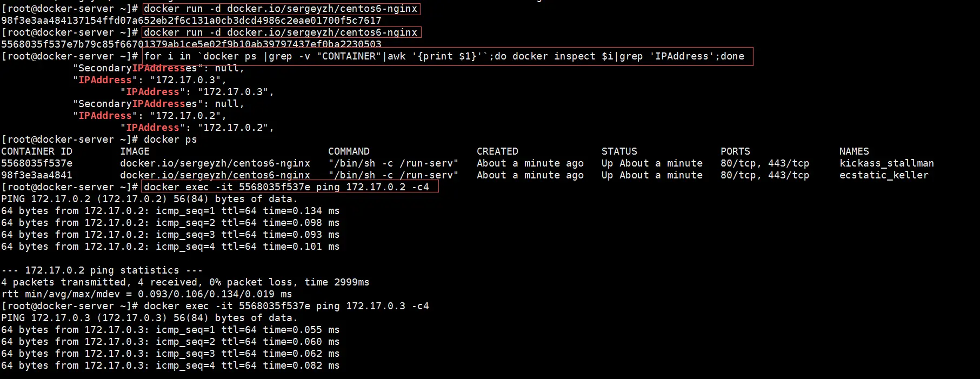This screenshot has width=980, height=379.
Task: Select container ID 5568035f537e in docker ps table
Action: (37, 163)
